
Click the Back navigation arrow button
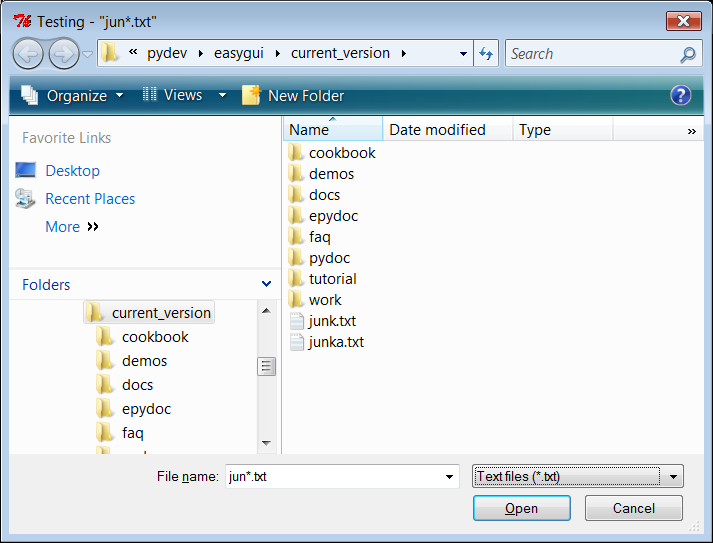pyautogui.click(x=28, y=53)
